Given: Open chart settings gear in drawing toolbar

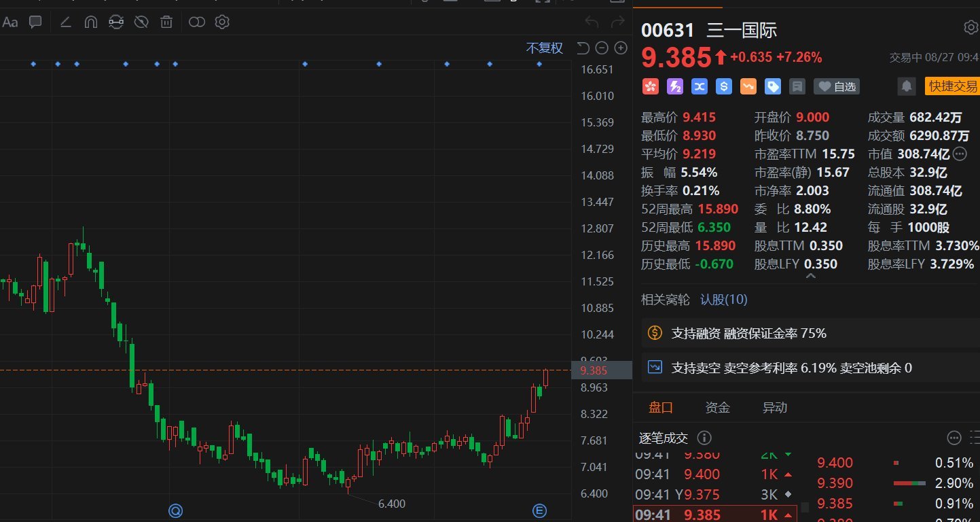Looking at the screenshot, I should pyautogui.click(x=222, y=22).
